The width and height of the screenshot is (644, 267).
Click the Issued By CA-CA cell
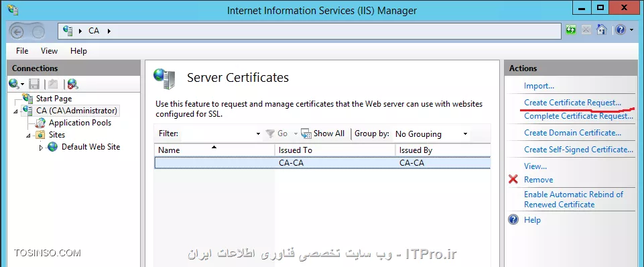click(x=411, y=162)
